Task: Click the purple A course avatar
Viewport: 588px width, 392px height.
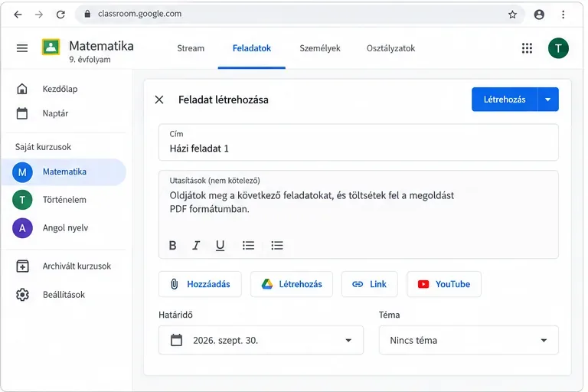Action: (x=22, y=228)
